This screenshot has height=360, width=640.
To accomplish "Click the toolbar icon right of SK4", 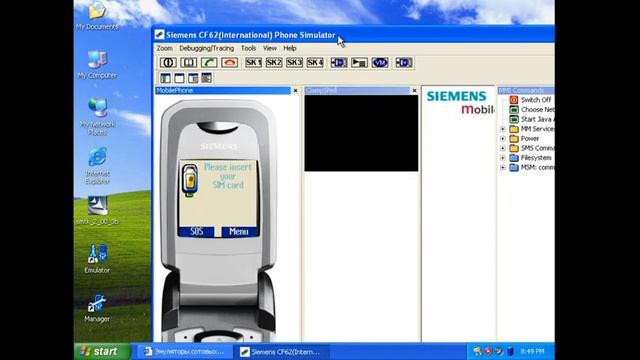I will (x=338, y=62).
